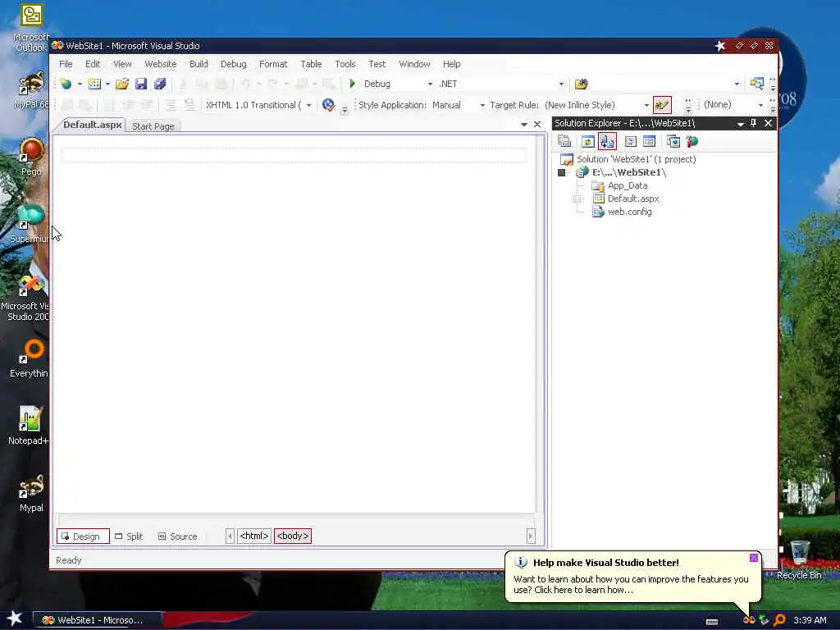
Task: Open the View menu
Action: [122, 64]
